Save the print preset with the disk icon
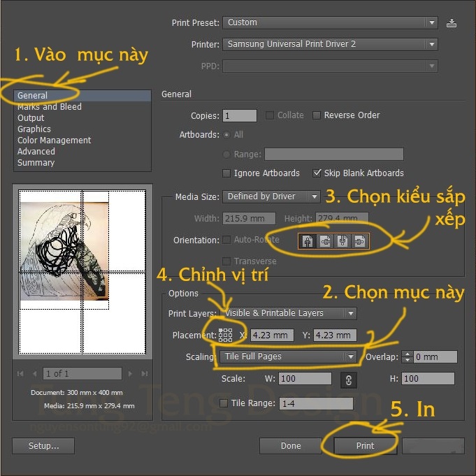Viewport: 476px width, 476px height. tap(451, 23)
